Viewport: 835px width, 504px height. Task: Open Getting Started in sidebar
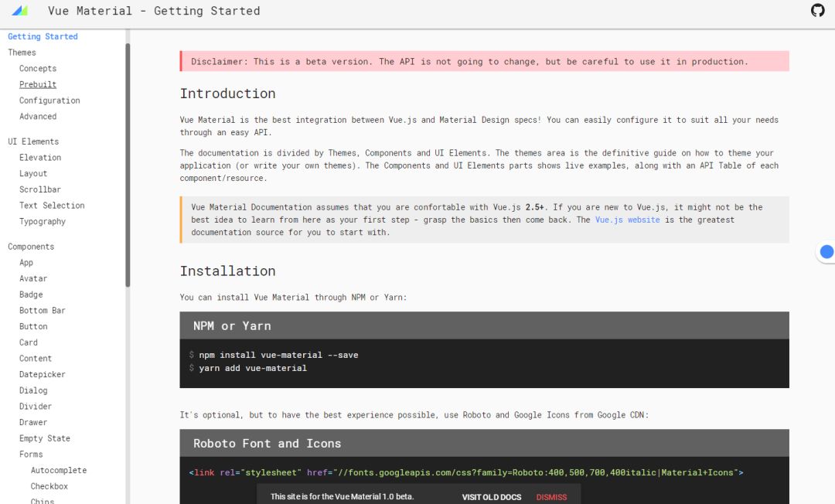coord(43,36)
